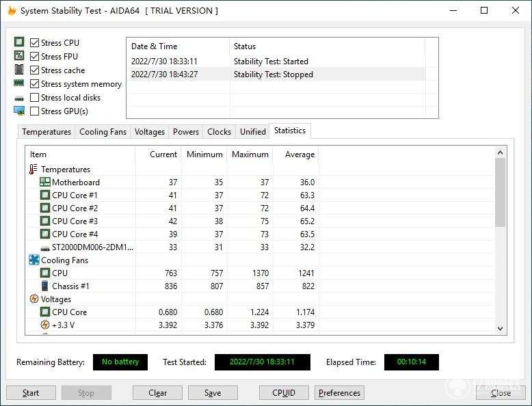Click the chip icon of CPU Core #4
Image resolution: width=532 pixels, height=406 pixels.
coord(44,234)
